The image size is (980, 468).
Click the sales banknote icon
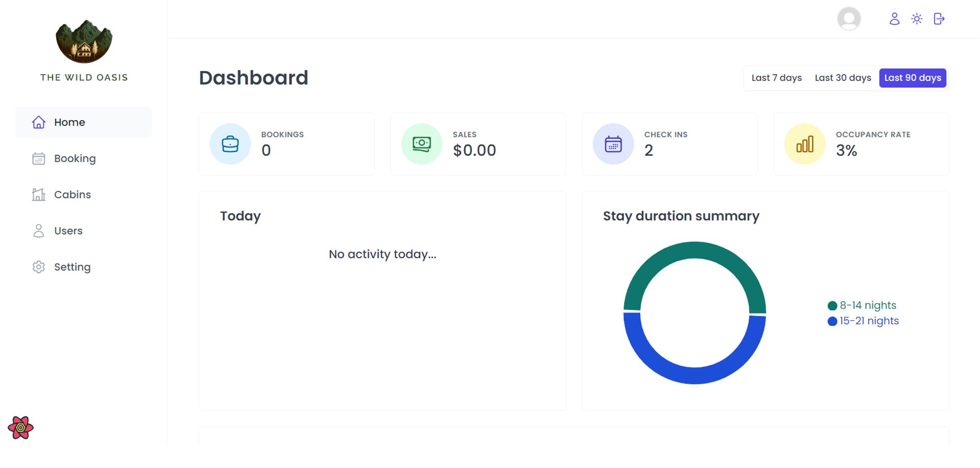422,144
